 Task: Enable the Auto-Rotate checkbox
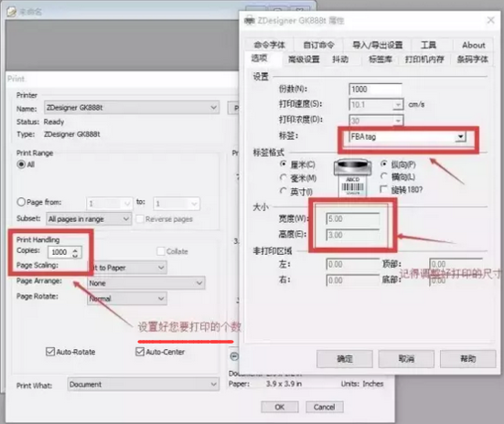tap(50, 352)
